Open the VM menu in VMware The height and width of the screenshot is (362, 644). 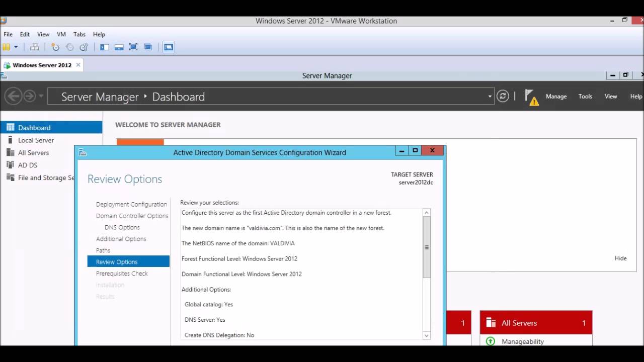pyautogui.click(x=61, y=34)
